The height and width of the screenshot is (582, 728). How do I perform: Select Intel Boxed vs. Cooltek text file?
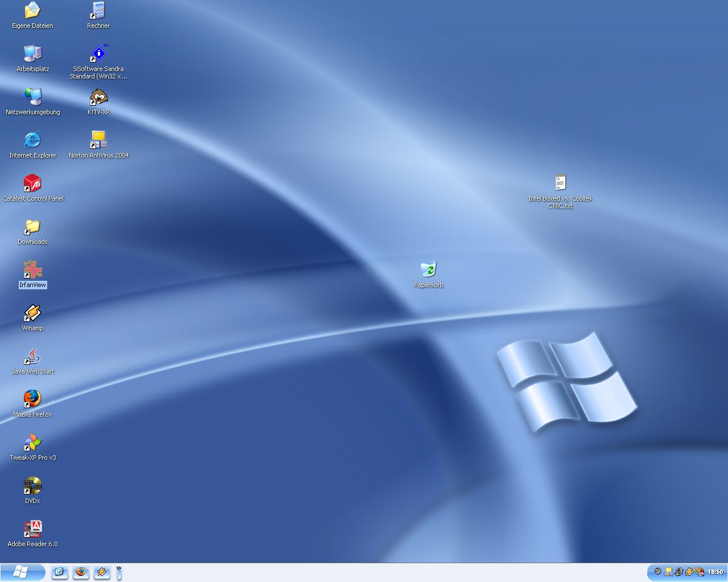[560, 184]
